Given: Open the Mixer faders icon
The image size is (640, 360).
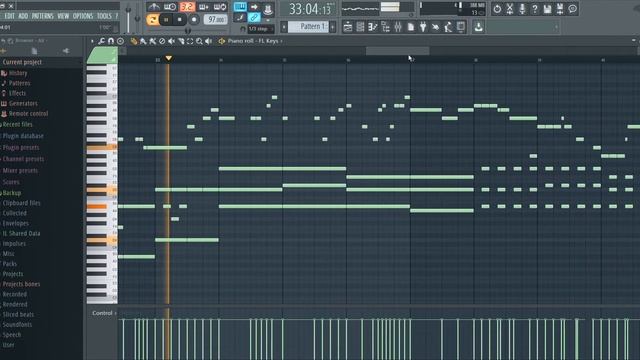Looking at the screenshot, I should (398, 27).
